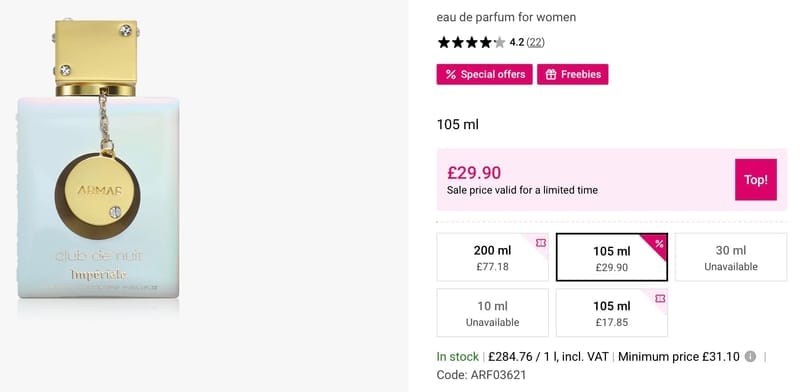The image size is (800, 392).
Task: Click the £29.90 sale price banner
Action: (x=612, y=180)
